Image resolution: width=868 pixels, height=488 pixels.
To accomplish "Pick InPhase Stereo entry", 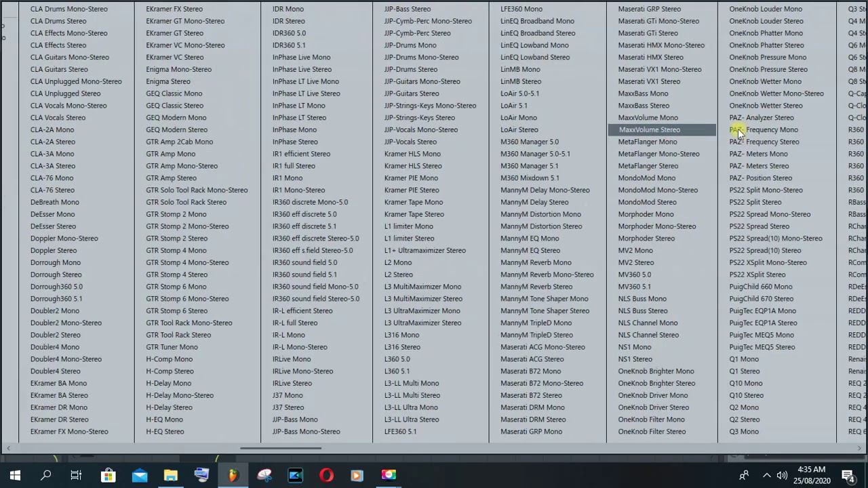I will [295, 142].
